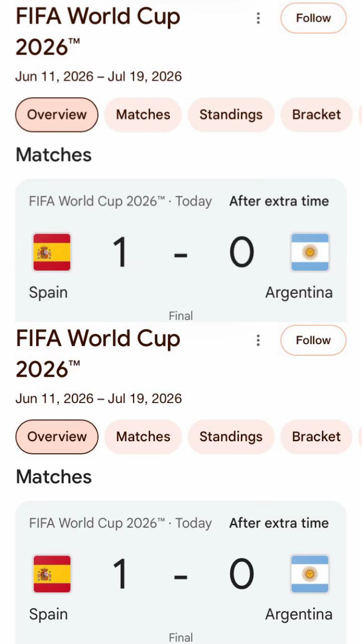Screen dimensions: 362x644
Task: Open the lower Bracket tab
Action: [x=316, y=437]
